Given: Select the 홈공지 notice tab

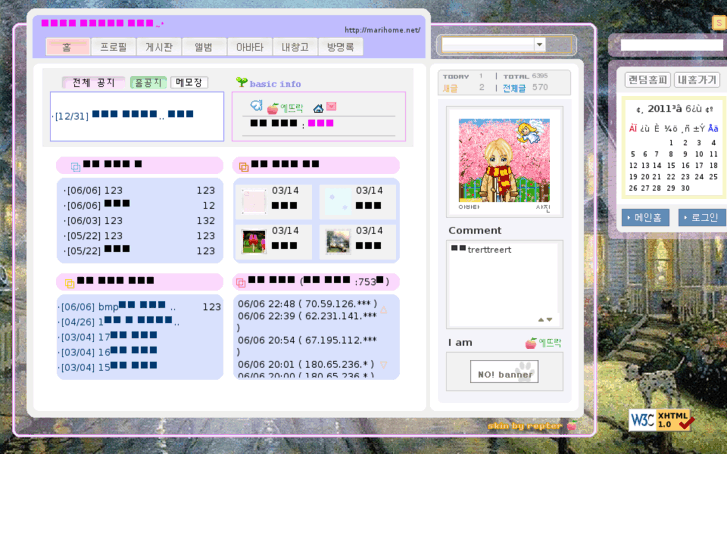Looking at the screenshot, I should pyautogui.click(x=148, y=83).
